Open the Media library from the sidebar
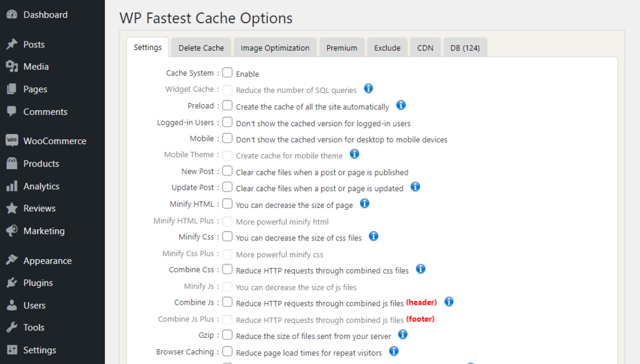This screenshot has width=640, height=364. (x=31, y=66)
